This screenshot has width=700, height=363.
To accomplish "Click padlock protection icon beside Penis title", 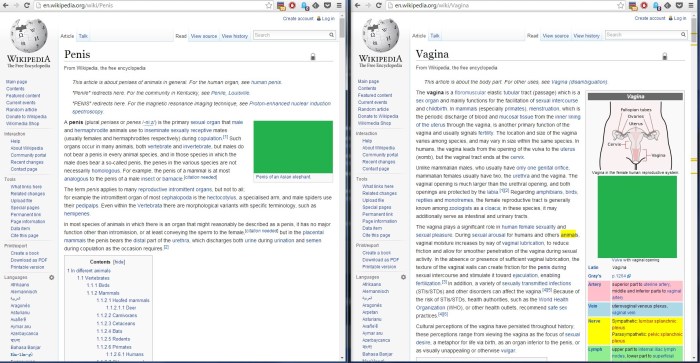I will tap(313, 56).
